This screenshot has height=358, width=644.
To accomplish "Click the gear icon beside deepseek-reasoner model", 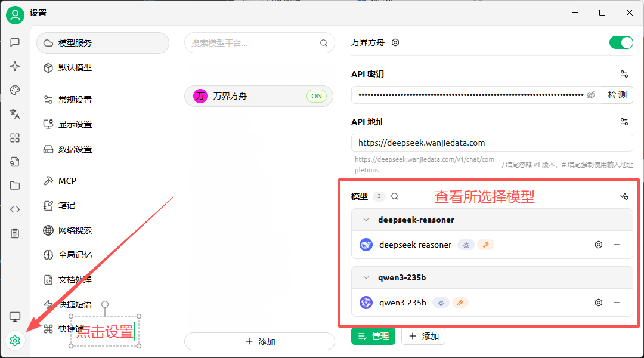I will pos(599,245).
